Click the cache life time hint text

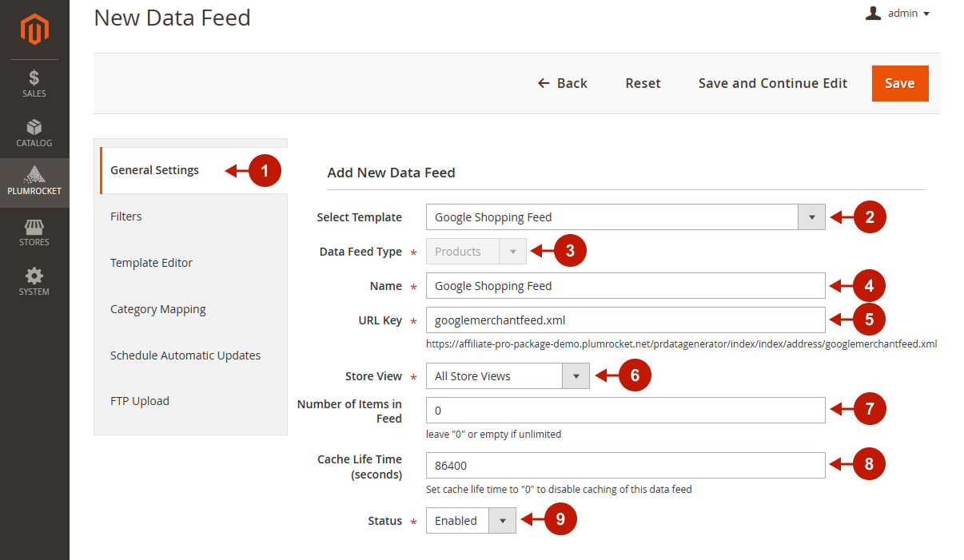[x=559, y=489]
